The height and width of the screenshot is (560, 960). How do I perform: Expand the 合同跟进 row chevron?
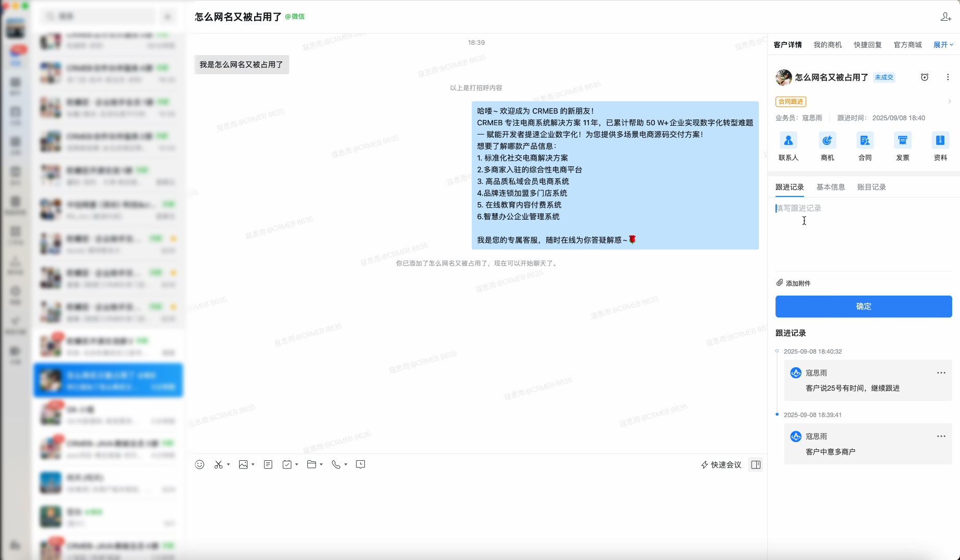point(949,102)
